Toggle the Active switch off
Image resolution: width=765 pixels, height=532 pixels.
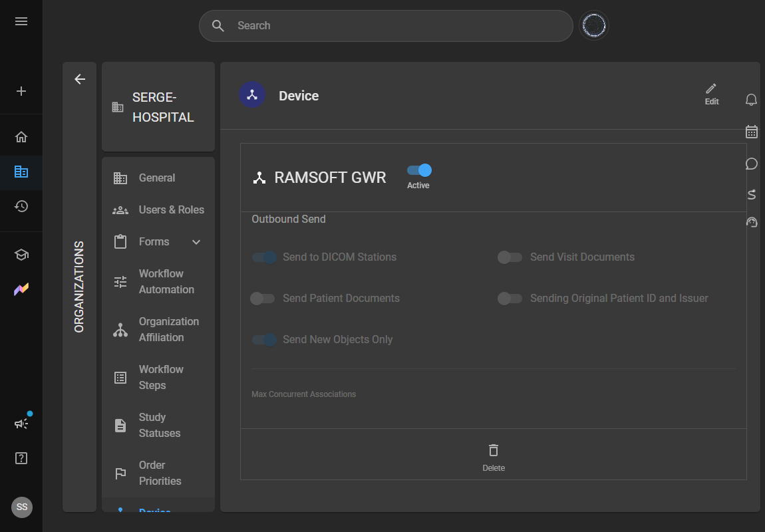[x=419, y=170]
